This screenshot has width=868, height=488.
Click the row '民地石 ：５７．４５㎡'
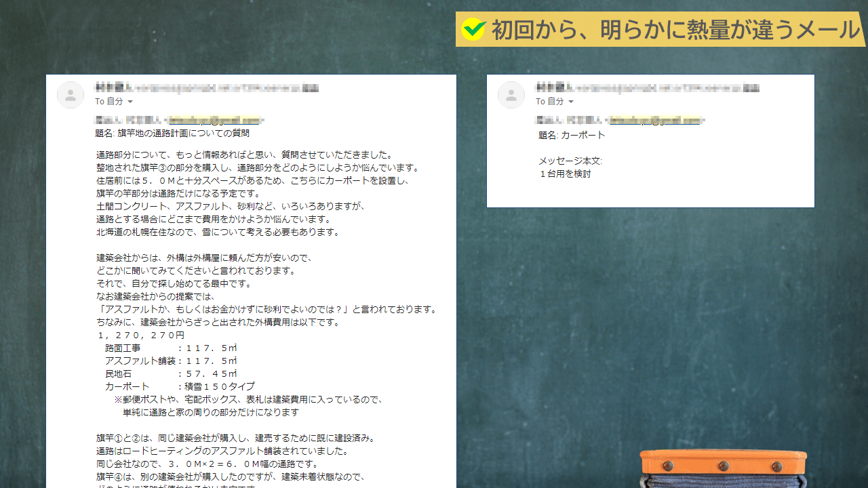tap(171, 374)
